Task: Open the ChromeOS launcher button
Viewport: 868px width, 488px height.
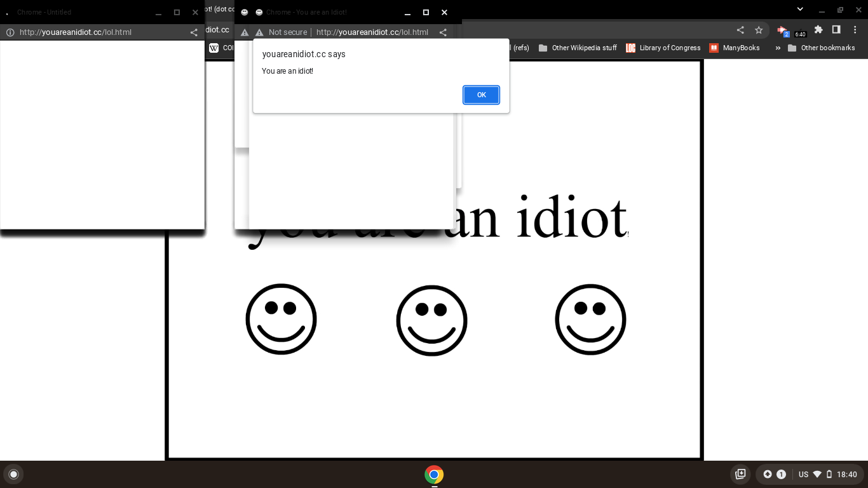Action: pyautogui.click(x=13, y=474)
